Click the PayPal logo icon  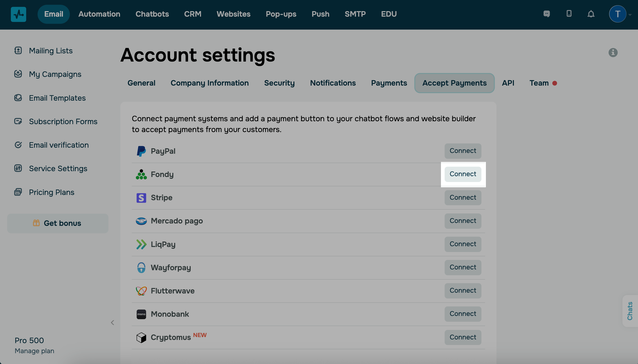[141, 151]
